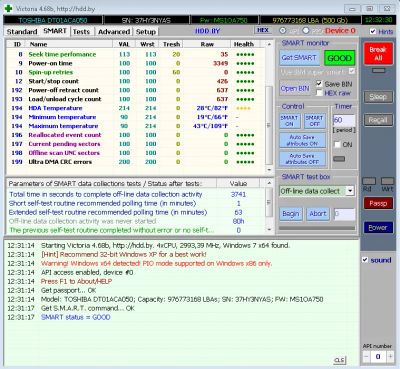Click SMART table scrollbar down arrow
Viewport: 400px width, 369px height.
click(269, 170)
